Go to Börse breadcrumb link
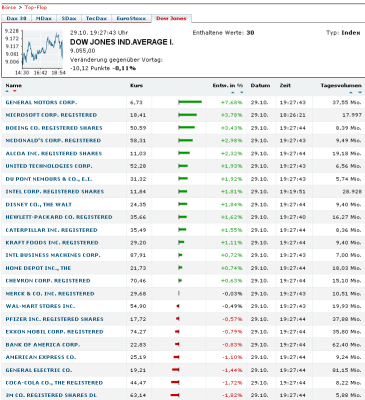 pyautogui.click(x=9, y=7)
